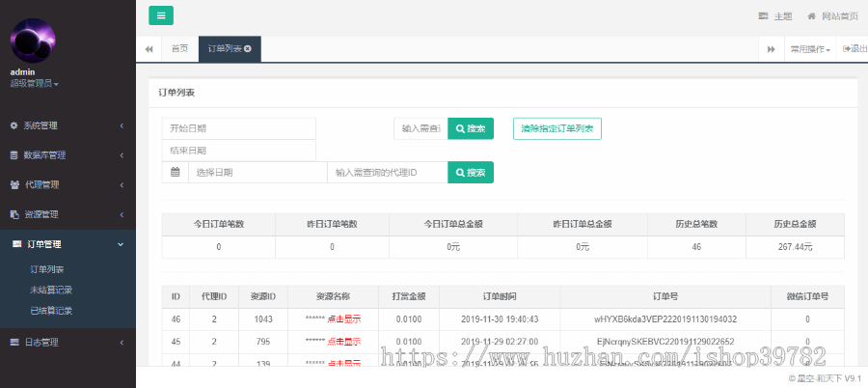
Task: Open the 超级管理员 user dropdown
Action: [35, 84]
